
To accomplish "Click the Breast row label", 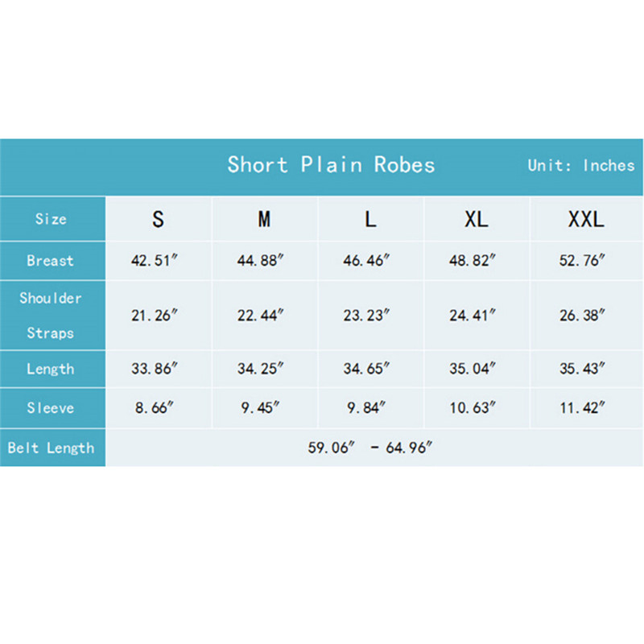I will pos(50,261).
